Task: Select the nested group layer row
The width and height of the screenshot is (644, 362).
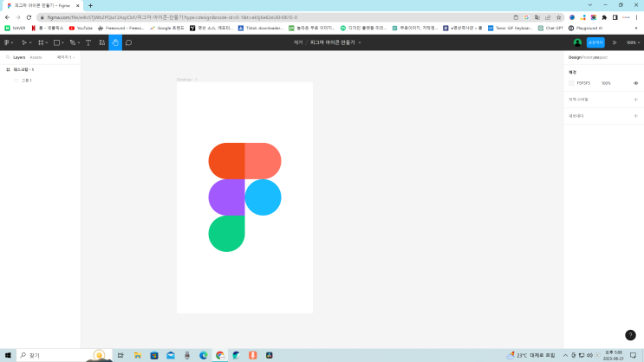Action: (40, 81)
